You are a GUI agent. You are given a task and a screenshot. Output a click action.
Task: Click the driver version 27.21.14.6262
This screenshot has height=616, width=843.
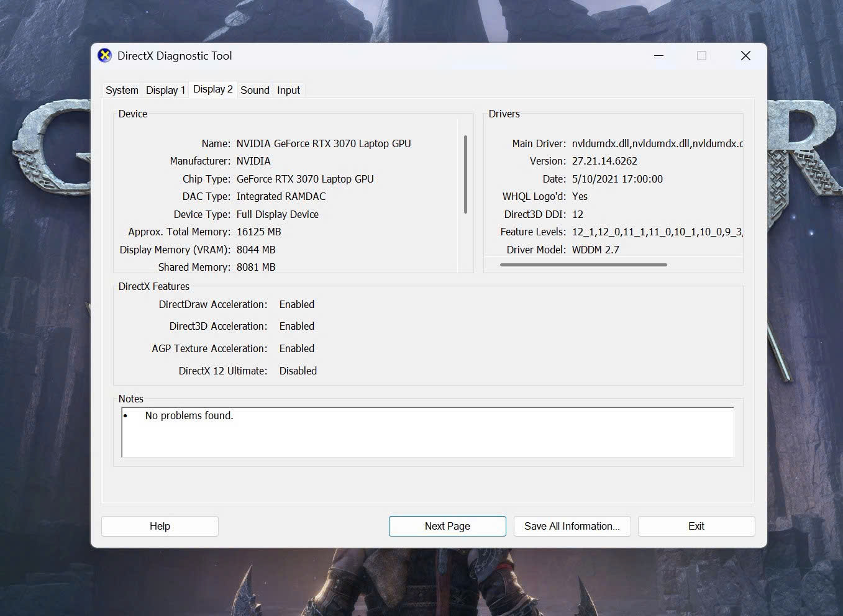click(x=604, y=161)
